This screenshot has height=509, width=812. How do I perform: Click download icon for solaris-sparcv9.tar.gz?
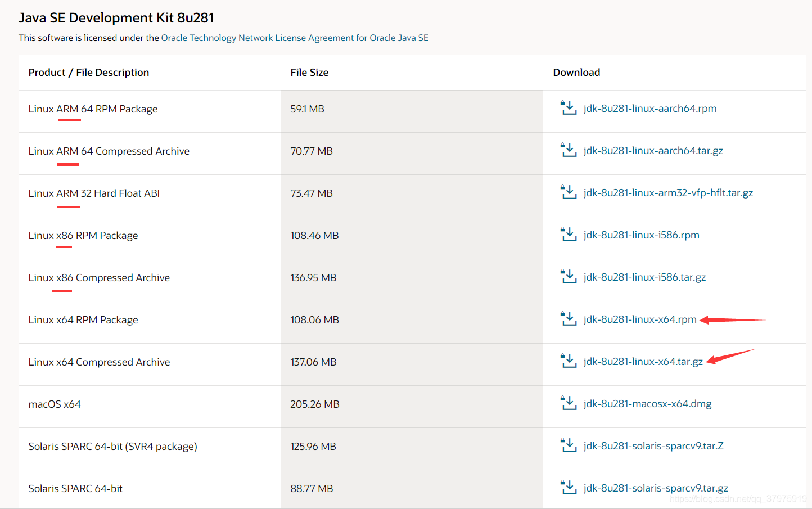(x=569, y=488)
